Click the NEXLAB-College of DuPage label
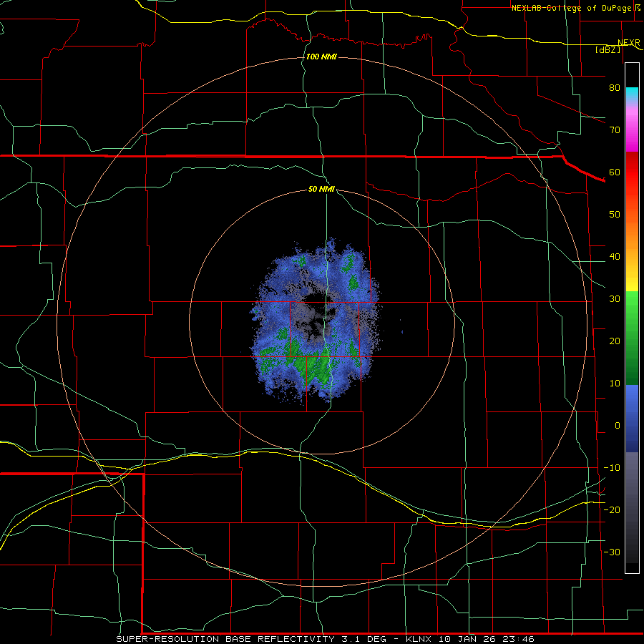 pos(571,8)
